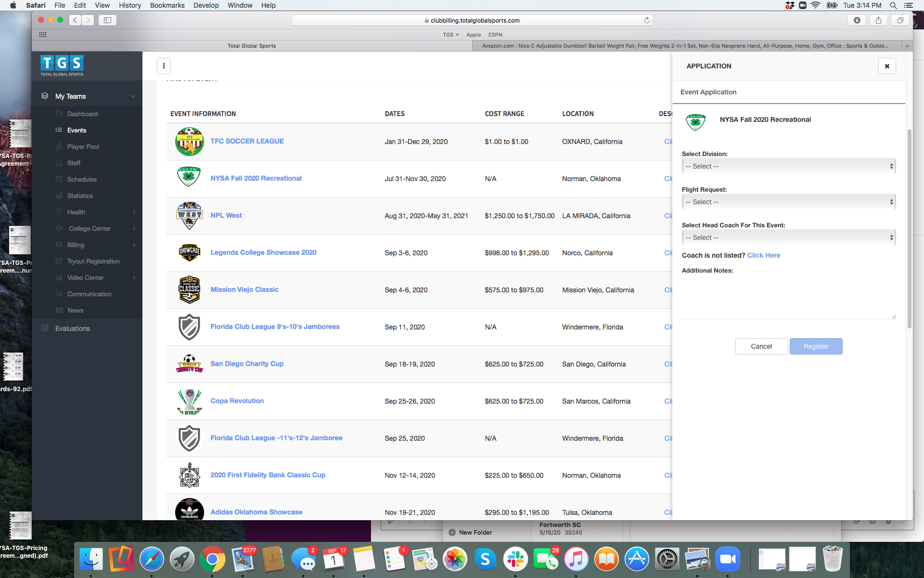This screenshot has width=924, height=578.
Task: Click the Statistics chart icon
Action: 59,196
